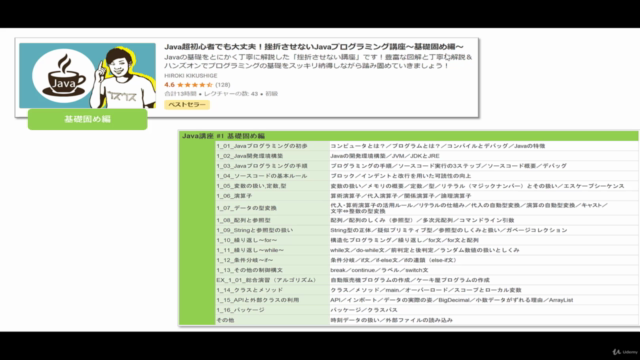Select row 1_05_変数の扱い,定数,型
Screen dimensions: 640x360
(x=272, y=186)
